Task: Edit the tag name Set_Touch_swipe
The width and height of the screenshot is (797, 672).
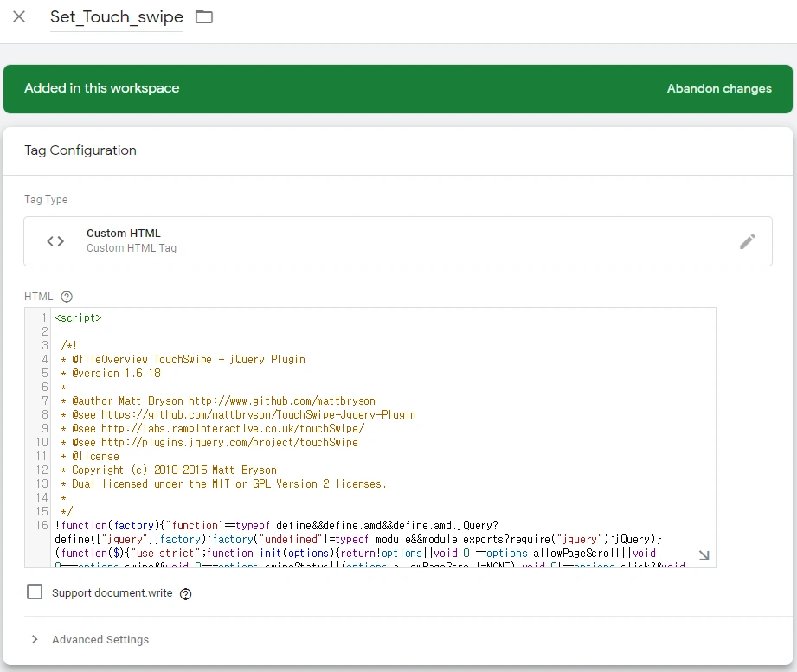Action: click(x=117, y=17)
